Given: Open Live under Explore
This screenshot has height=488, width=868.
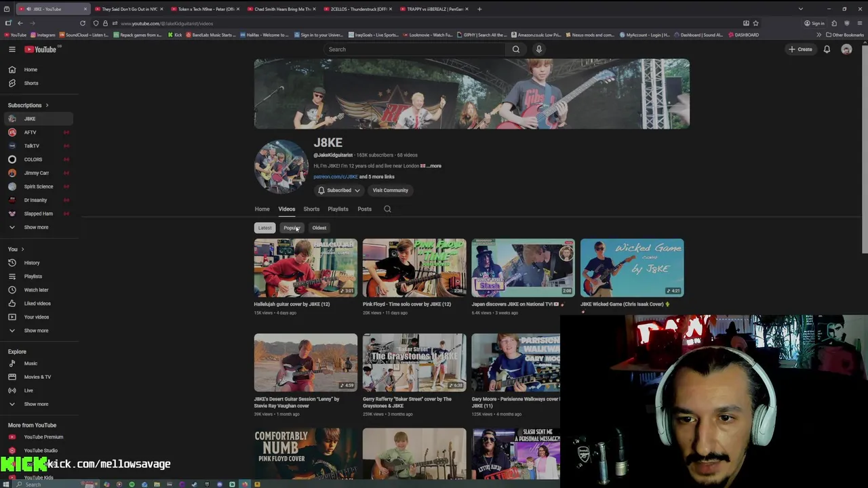Looking at the screenshot, I should click(x=39, y=390).
